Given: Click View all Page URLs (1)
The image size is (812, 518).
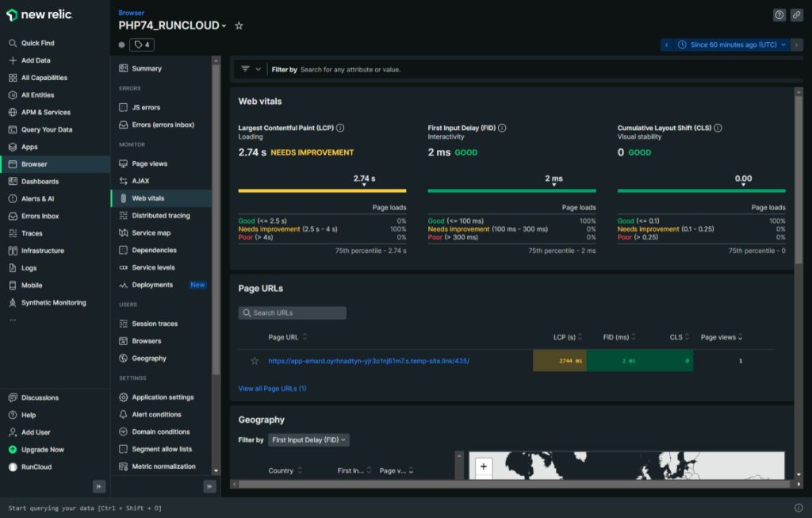Looking at the screenshot, I should (x=273, y=389).
